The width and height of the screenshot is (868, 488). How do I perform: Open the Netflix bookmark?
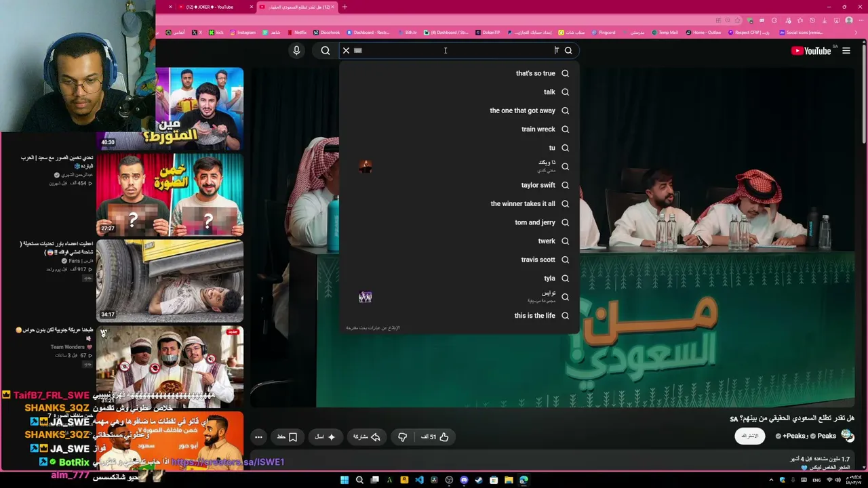click(x=297, y=33)
